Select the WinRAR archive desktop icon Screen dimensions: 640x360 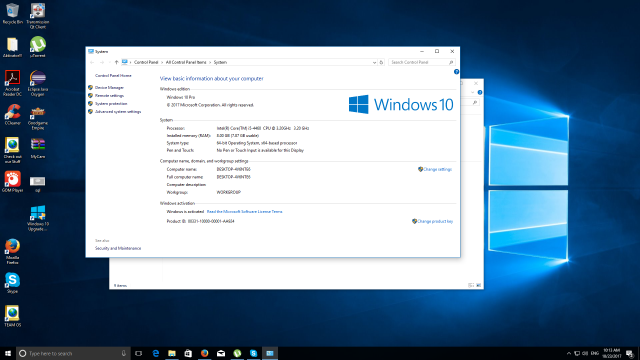(x=38, y=148)
